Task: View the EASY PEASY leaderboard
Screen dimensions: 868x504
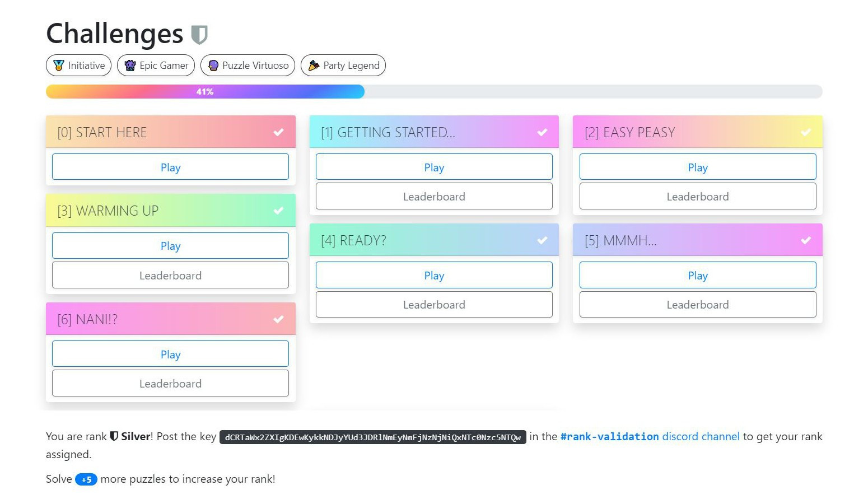Action: point(698,197)
